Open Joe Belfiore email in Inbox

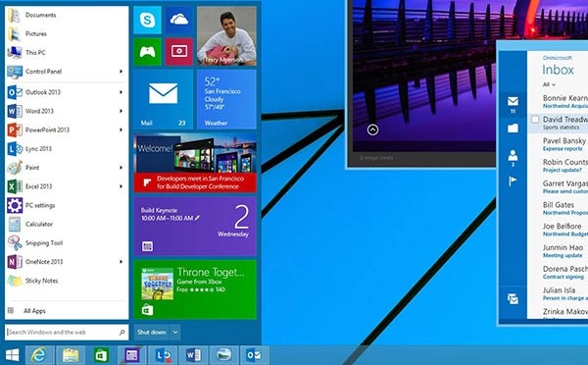(558, 230)
